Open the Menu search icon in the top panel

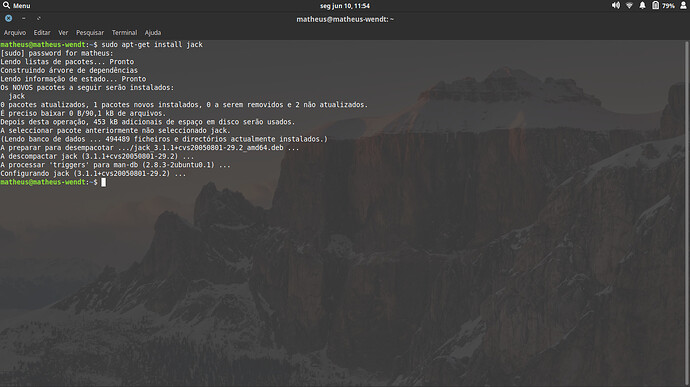click(x=6, y=5)
